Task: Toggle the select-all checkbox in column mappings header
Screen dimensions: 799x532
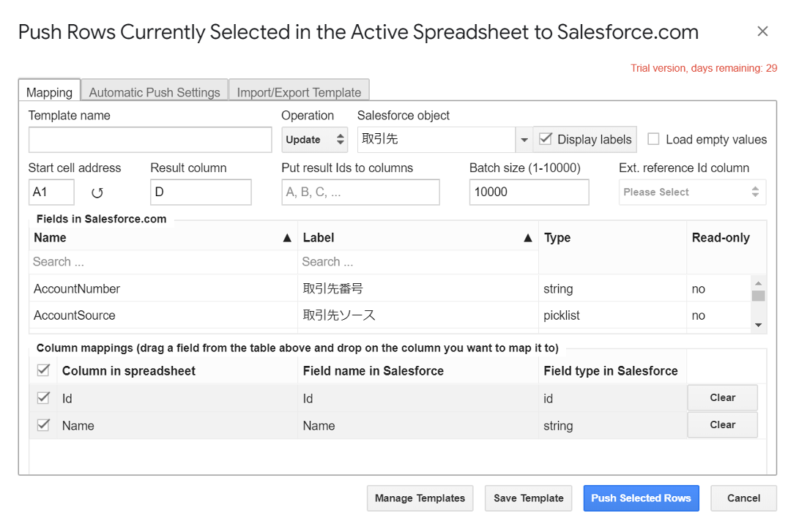Action: pos(42,370)
